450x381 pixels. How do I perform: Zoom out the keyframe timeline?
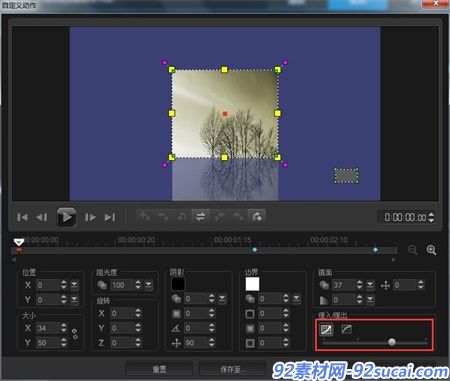[x=413, y=250]
